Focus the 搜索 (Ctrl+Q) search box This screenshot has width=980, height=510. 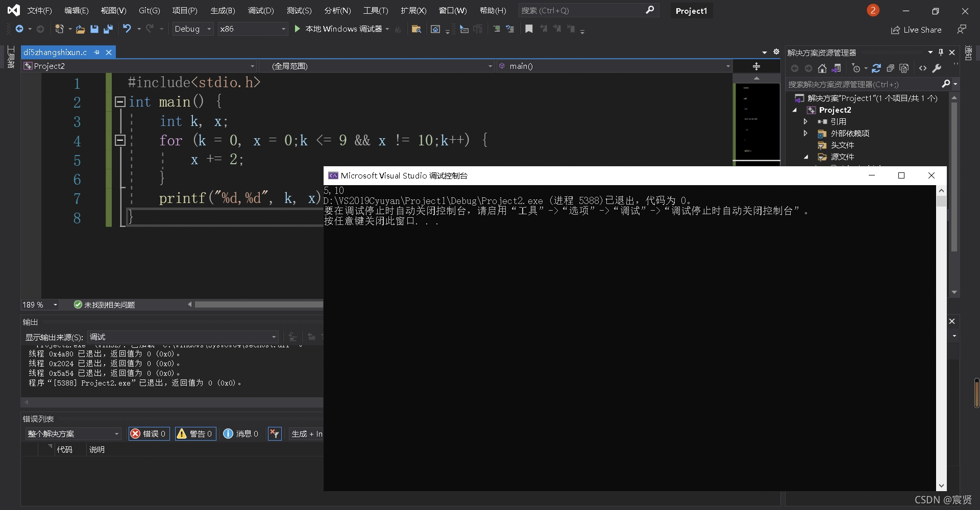click(x=588, y=10)
